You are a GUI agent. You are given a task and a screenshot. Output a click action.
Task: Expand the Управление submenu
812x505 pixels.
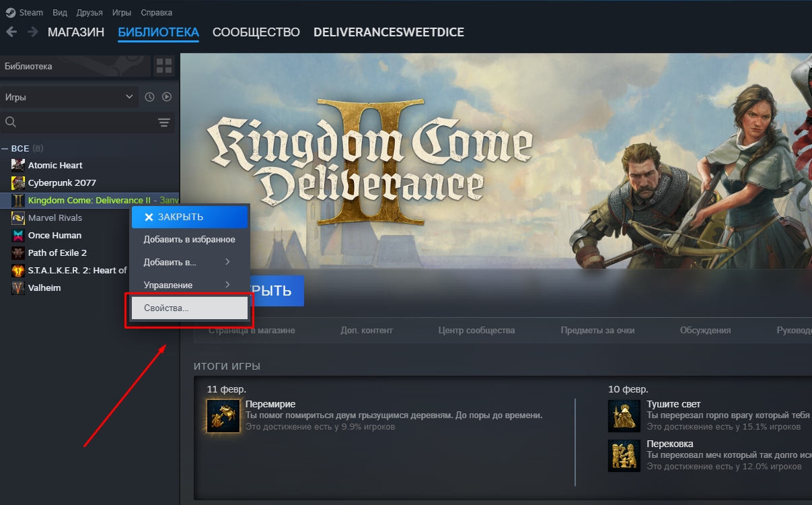(x=190, y=285)
